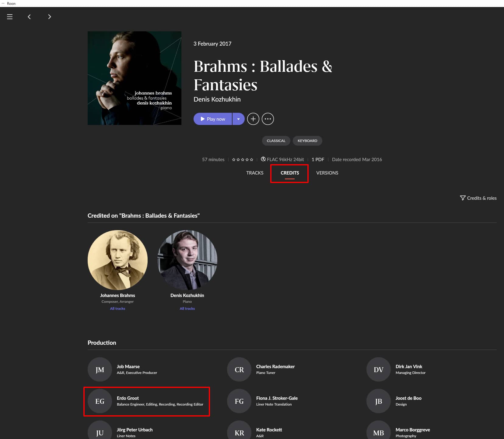Screen dimensions: 504x439
Task: Open Dirk Jan Vink credit name
Action: [409, 367]
